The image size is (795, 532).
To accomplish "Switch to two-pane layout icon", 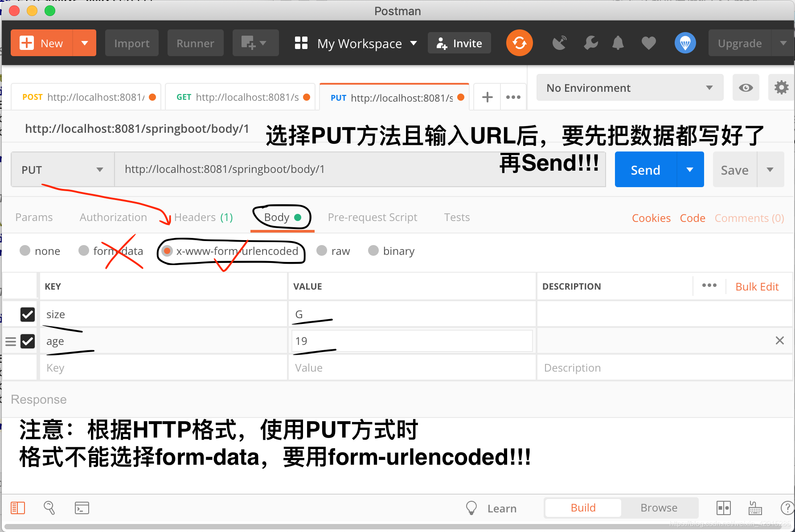I will 724,507.
